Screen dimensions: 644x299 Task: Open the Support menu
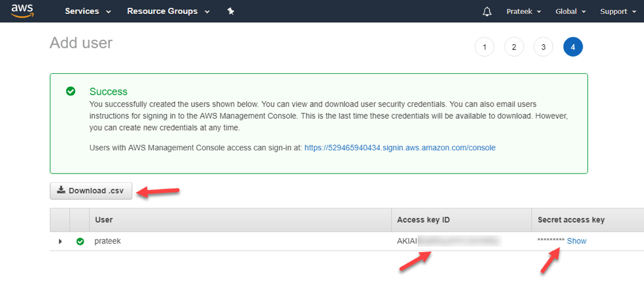[x=617, y=12]
